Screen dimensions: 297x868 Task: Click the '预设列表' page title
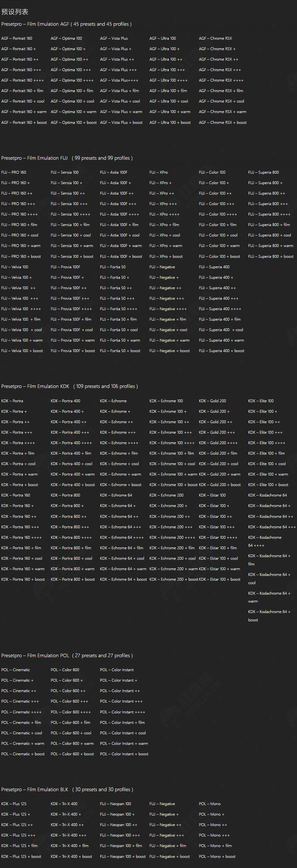point(15,12)
